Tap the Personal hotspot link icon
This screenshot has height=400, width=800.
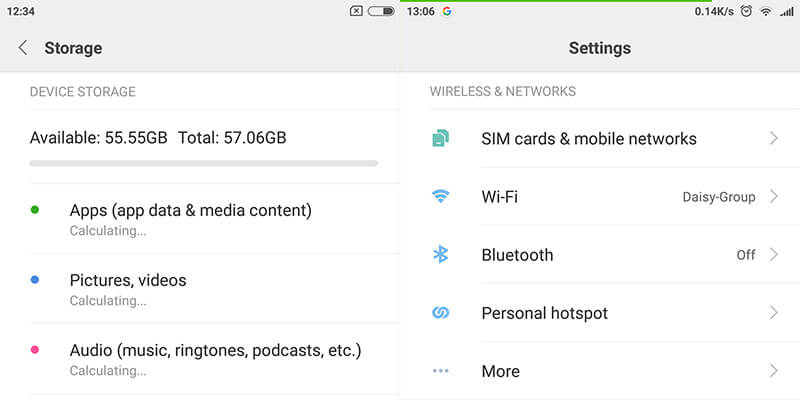(x=441, y=313)
